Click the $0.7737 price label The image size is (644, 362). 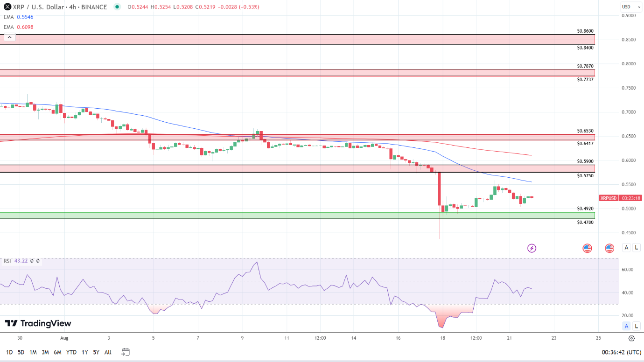(585, 79)
